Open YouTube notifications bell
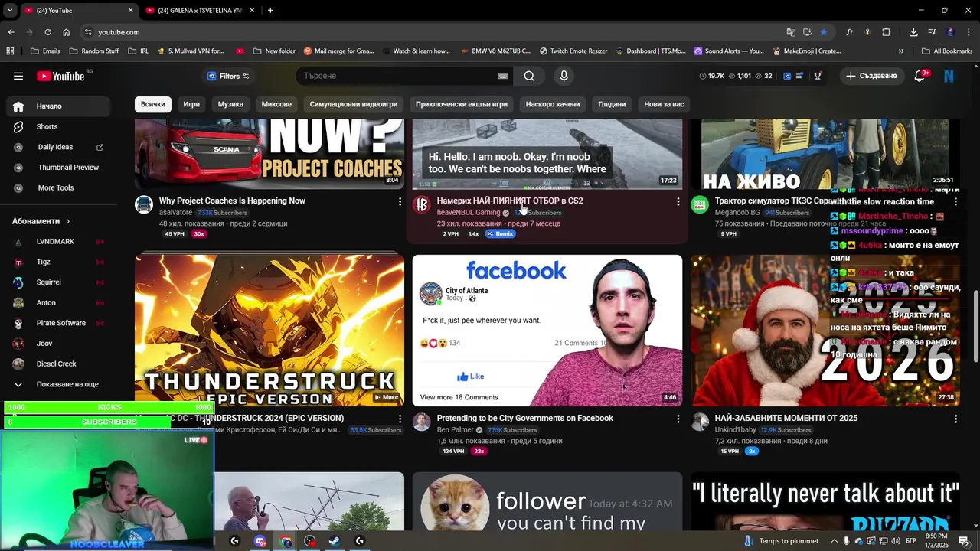 click(920, 76)
